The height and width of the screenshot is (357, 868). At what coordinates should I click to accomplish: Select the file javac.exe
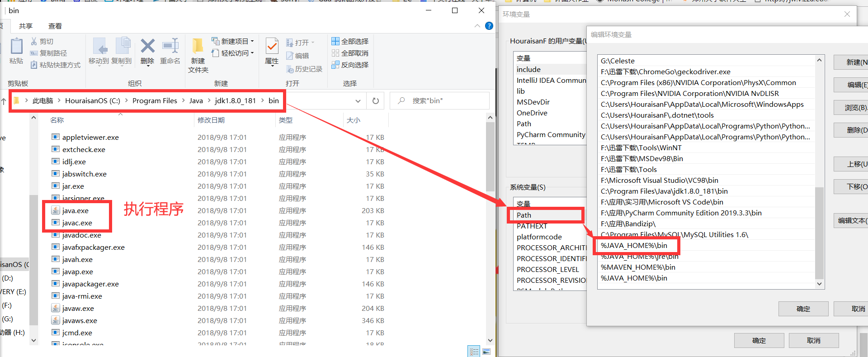[77, 223]
